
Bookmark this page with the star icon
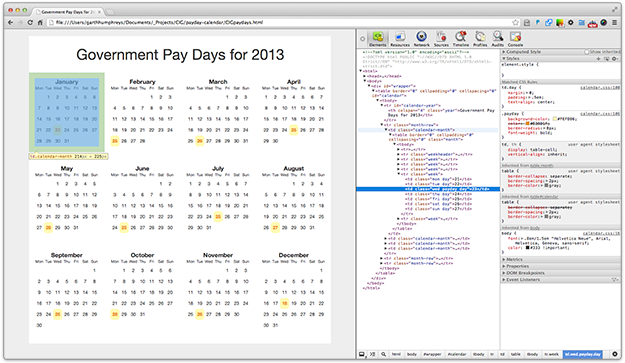(515, 23)
